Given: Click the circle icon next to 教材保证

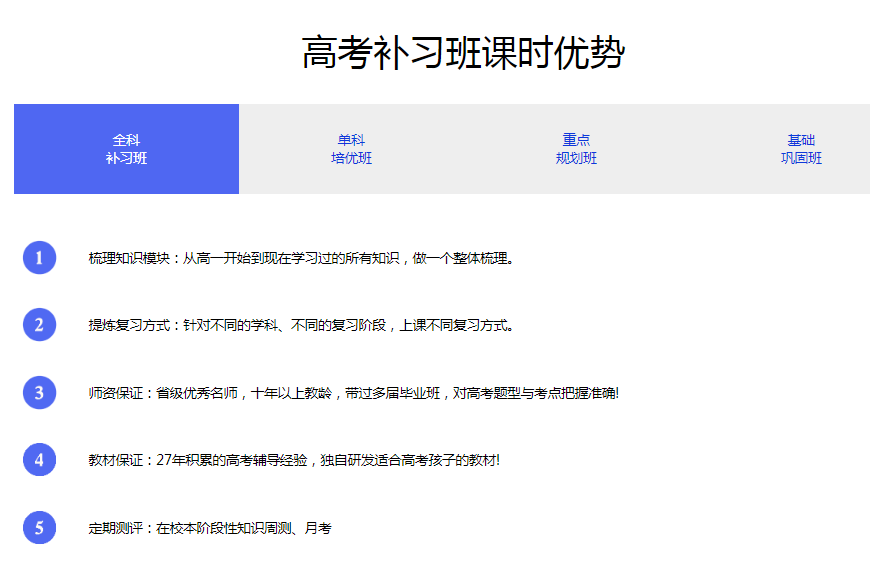Looking at the screenshot, I should (38, 458).
